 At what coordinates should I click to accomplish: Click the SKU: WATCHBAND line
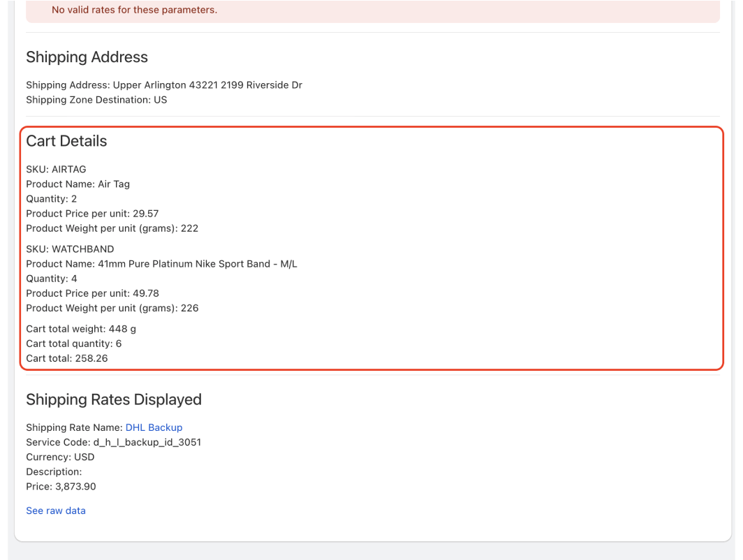tap(70, 249)
